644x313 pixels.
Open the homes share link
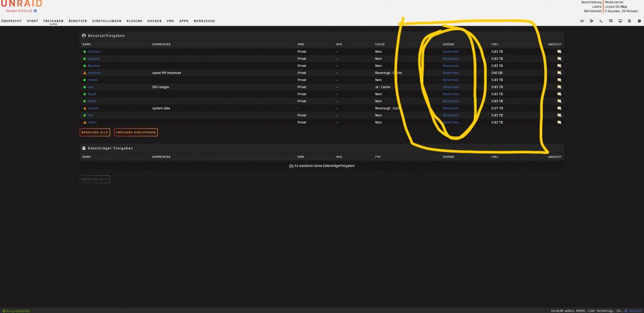(x=93, y=80)
